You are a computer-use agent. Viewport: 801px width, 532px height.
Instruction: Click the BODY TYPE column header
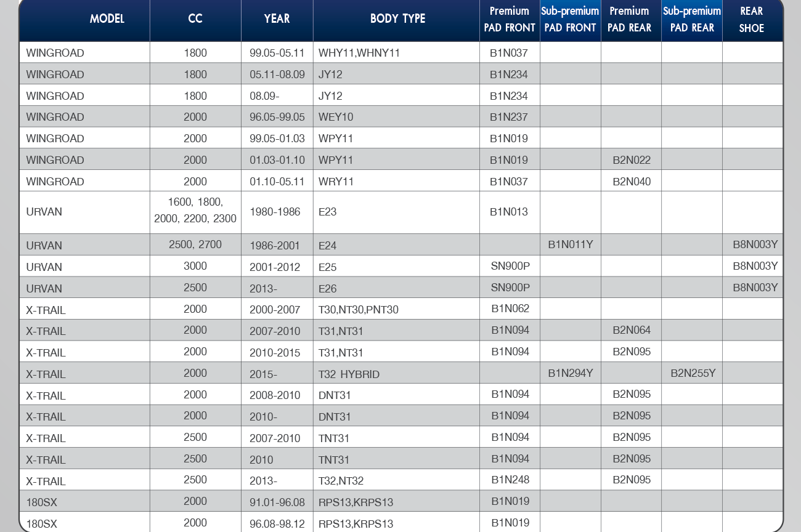coord(397,18)
